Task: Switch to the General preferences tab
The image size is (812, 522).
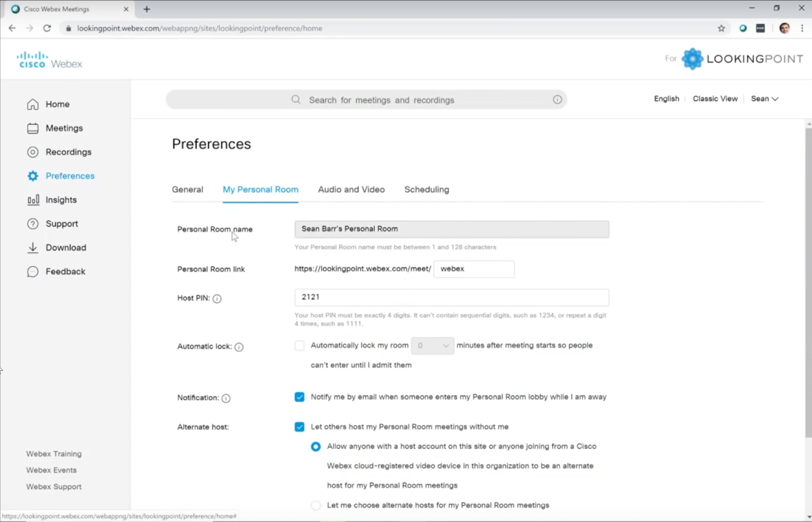Action: click(187, 189)
